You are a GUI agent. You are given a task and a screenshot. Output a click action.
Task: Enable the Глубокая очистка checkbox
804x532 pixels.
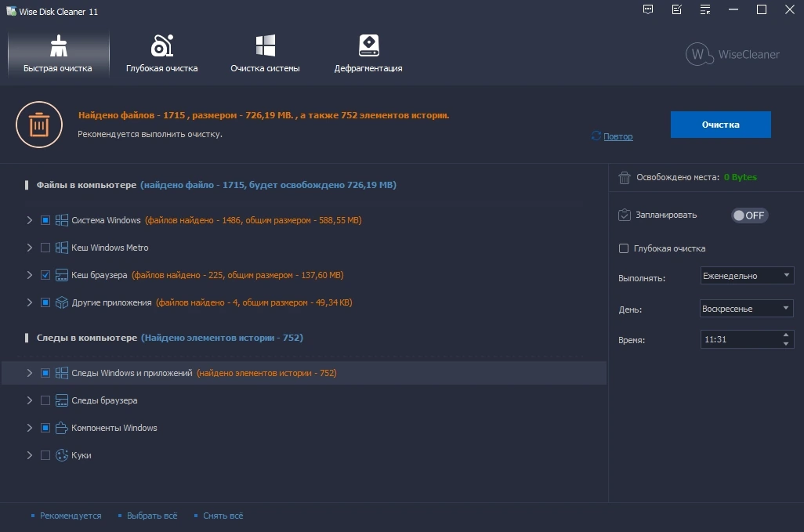tap(624, 248)
